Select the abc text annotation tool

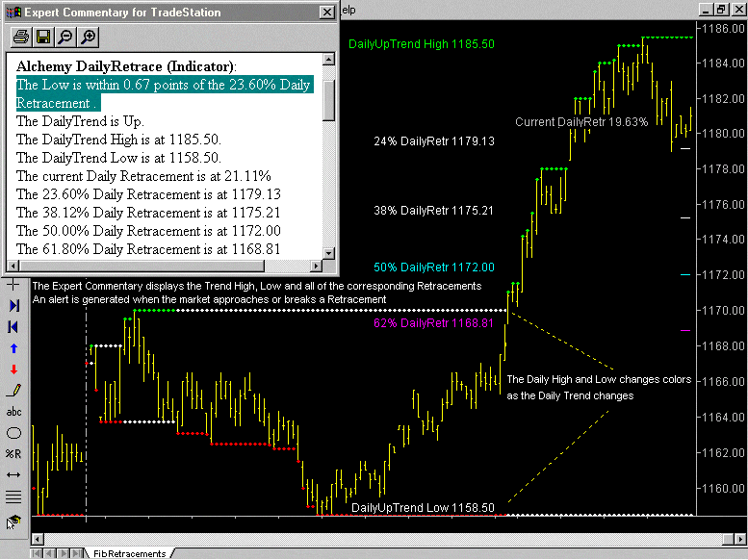tap(13, 412)
